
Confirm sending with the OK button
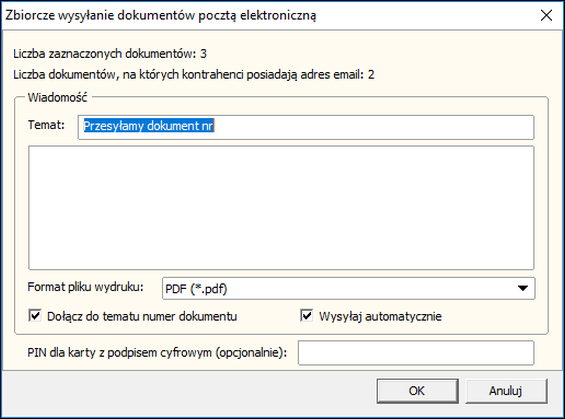coord(417,391)
